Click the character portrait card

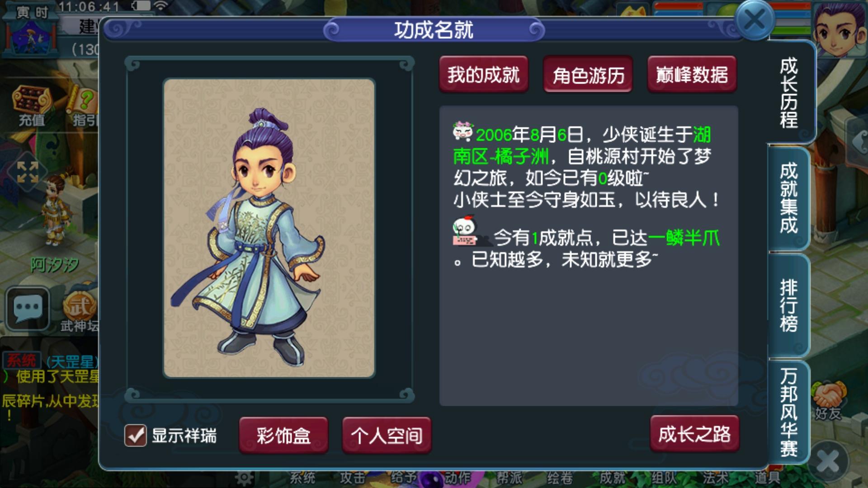pos(269,228)
